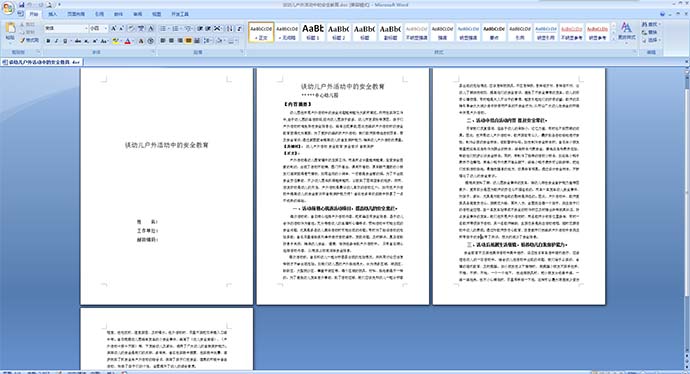690x374 pixels.
Task: Change case with the Aa icon
Action: 104,41
